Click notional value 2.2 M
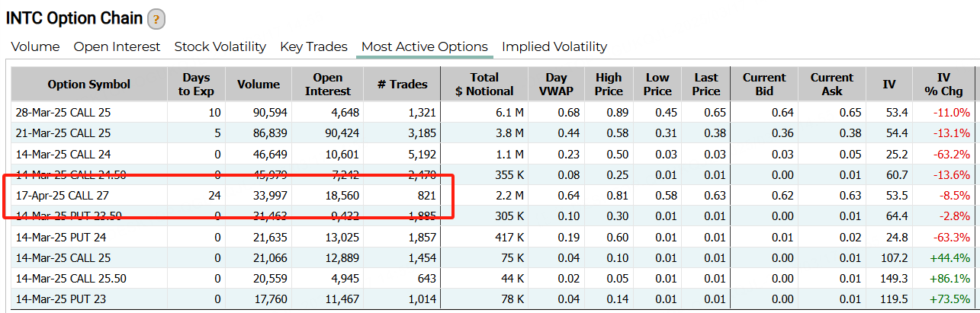Viewport: 980px width, 313px height. pos(509,196)
